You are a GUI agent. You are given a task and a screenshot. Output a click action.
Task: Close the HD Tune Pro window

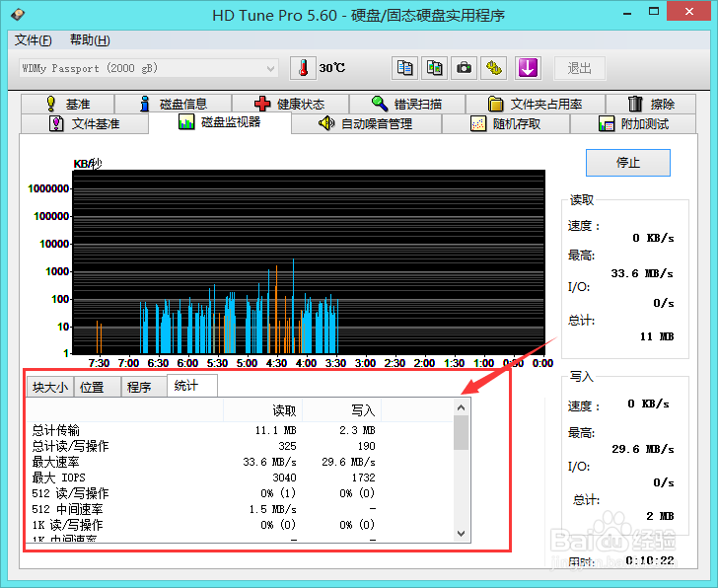pos(688,12)
